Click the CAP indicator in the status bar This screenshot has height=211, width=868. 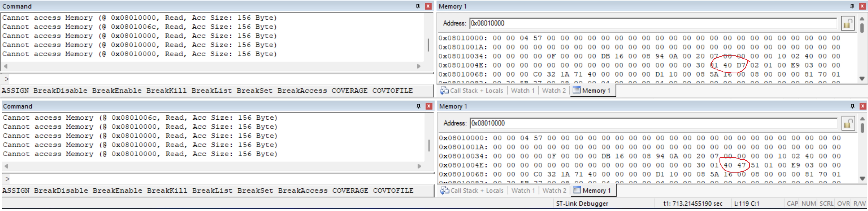[792, 204]
